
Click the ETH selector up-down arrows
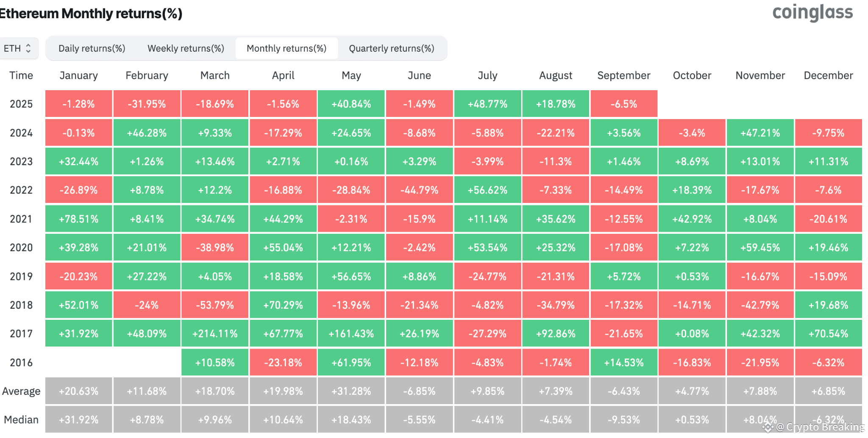point(28,48)
